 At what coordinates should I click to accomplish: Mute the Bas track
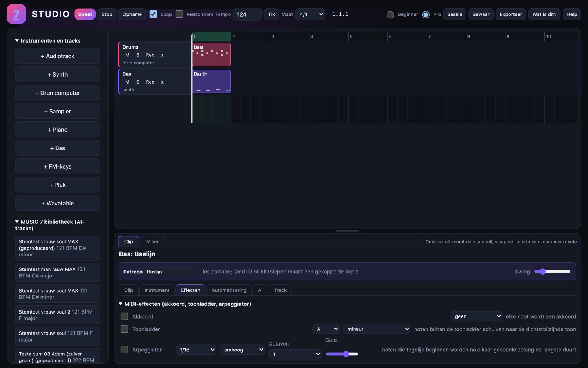[127, 82]
